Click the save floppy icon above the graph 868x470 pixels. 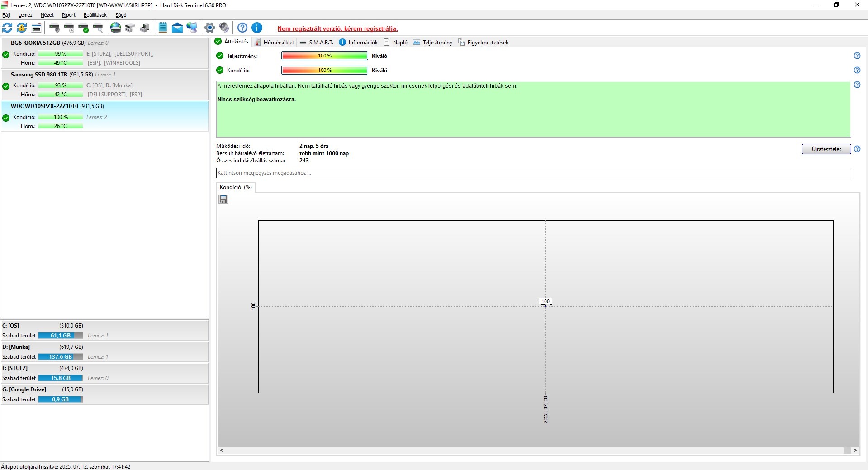(x=223, y=199)
